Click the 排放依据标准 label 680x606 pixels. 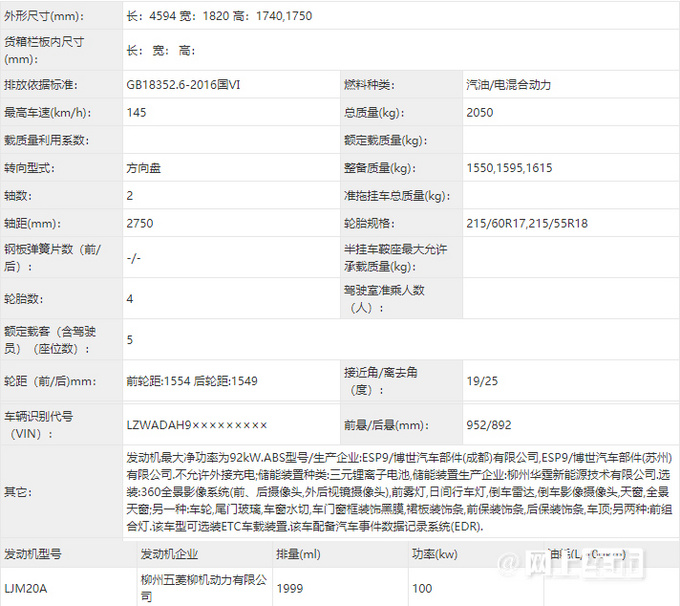pos(41,85)
